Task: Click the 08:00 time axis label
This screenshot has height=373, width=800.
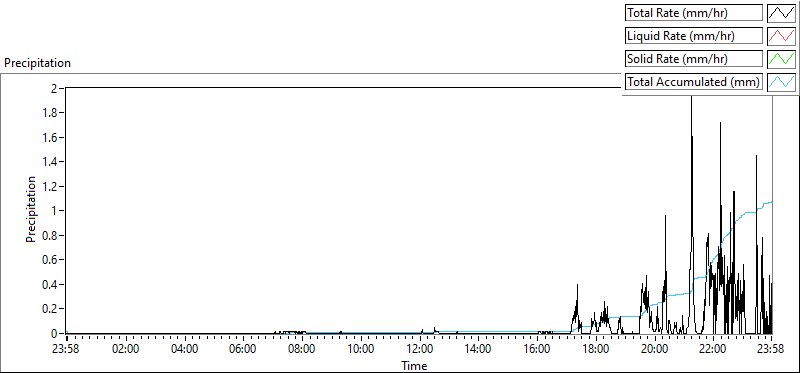Action: click(302, 350)
